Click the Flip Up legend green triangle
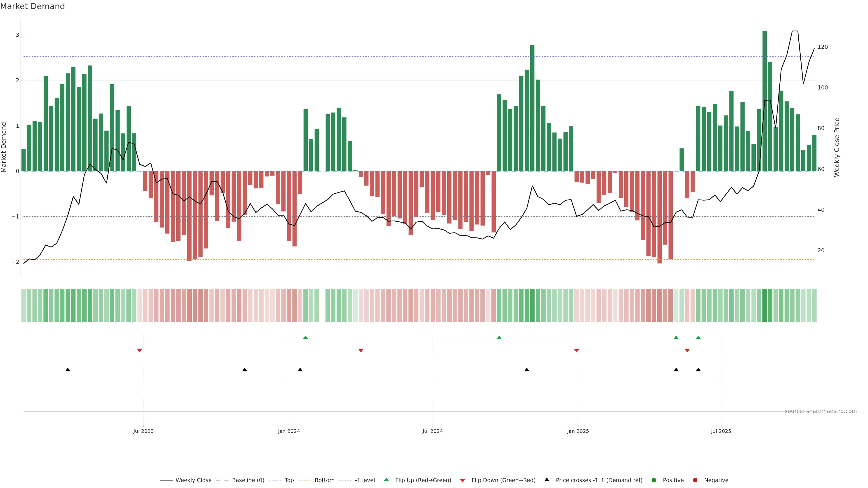 386,480
